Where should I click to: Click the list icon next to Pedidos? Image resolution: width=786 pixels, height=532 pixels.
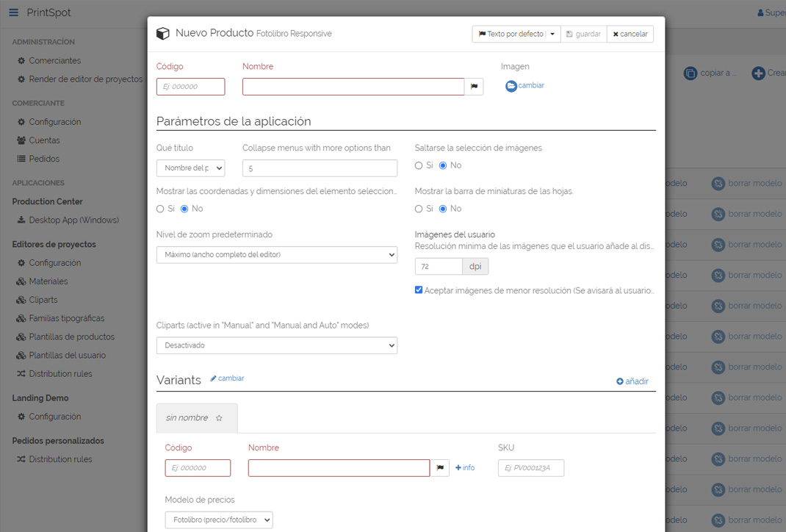point(21,159)
